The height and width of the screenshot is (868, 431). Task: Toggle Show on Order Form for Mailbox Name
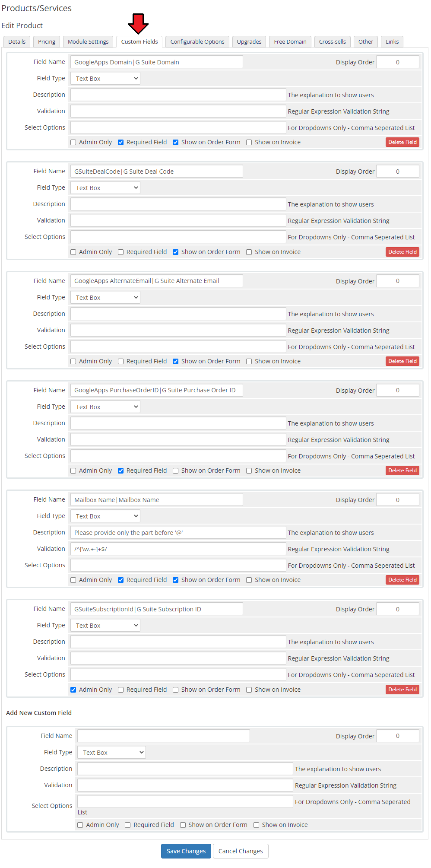(176, 580)
